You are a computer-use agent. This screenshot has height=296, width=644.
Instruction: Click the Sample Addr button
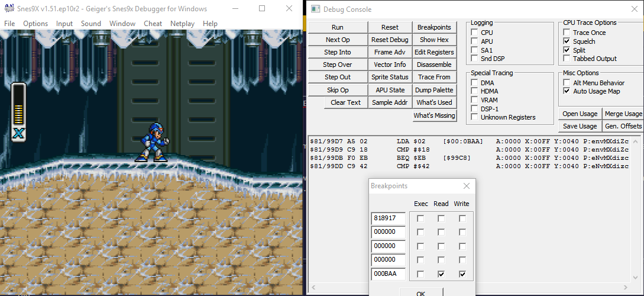point(390,102)
